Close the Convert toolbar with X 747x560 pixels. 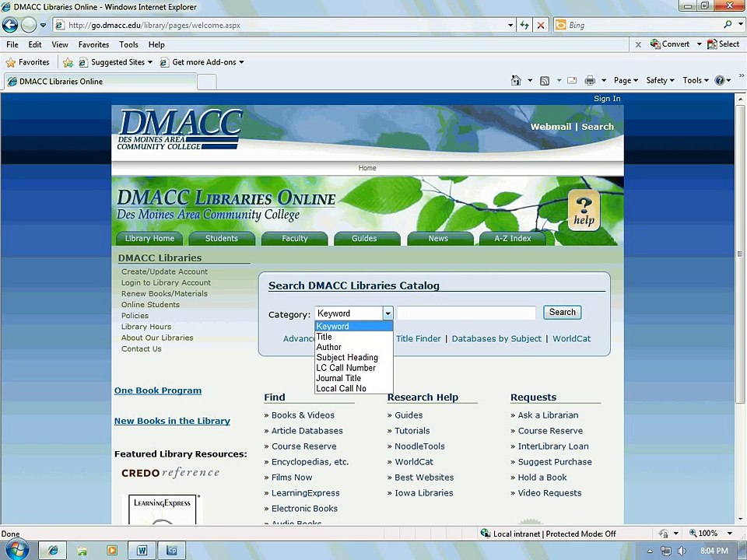pyautogui.click(x=638, y=44)
